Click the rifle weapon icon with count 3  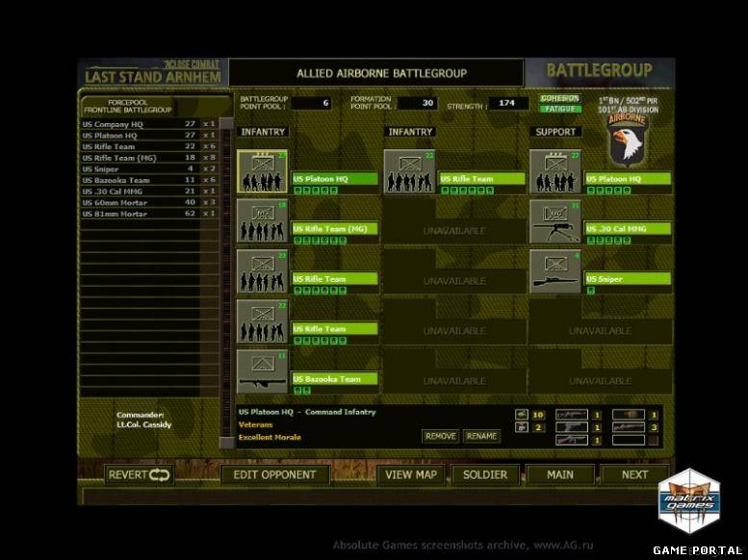click(x=629, y=427)
